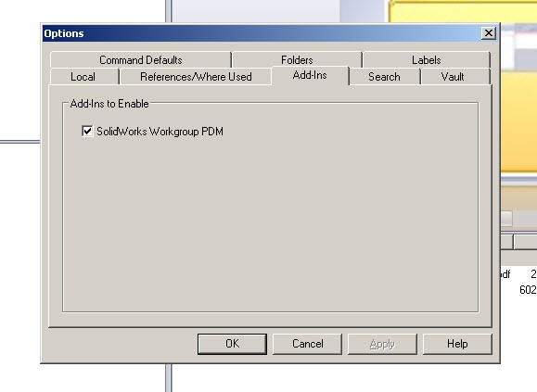537x392 pixels.
Task: Confirm options with OK button
Action: click(232, 344)
